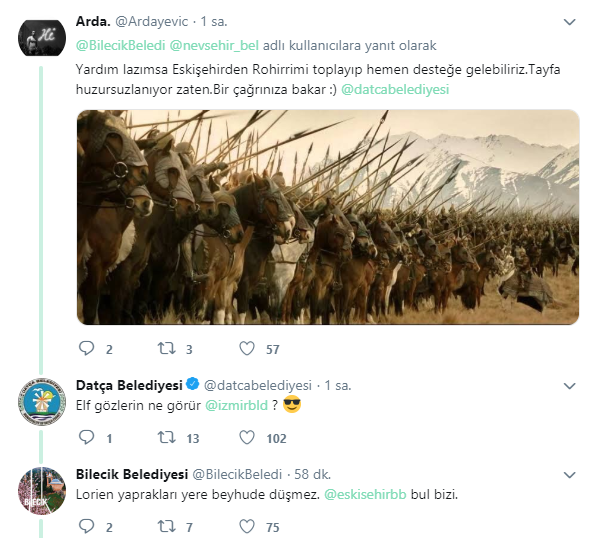Open more-options chevron on Bilecik Belediyesi tweet
The image size is (602, 538).
(569, 475)
